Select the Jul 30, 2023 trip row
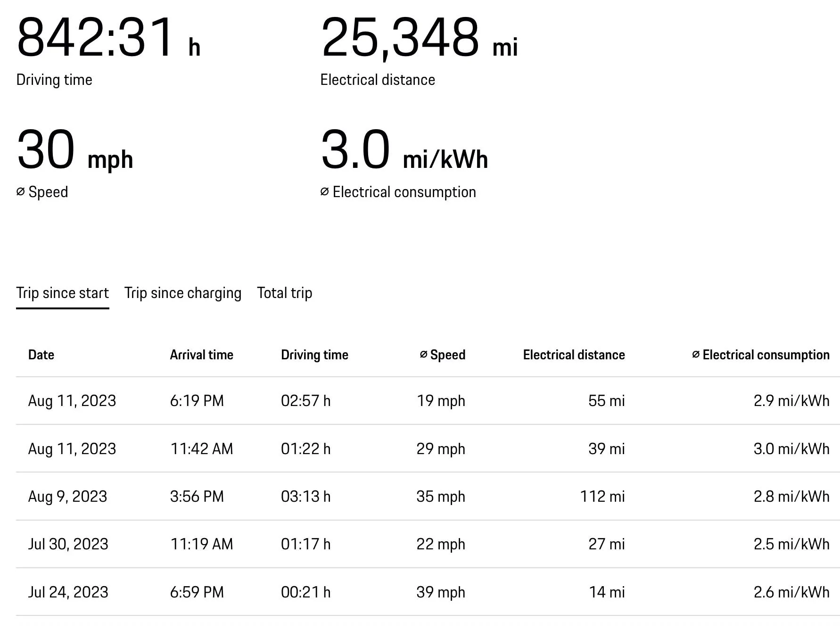 428,544
